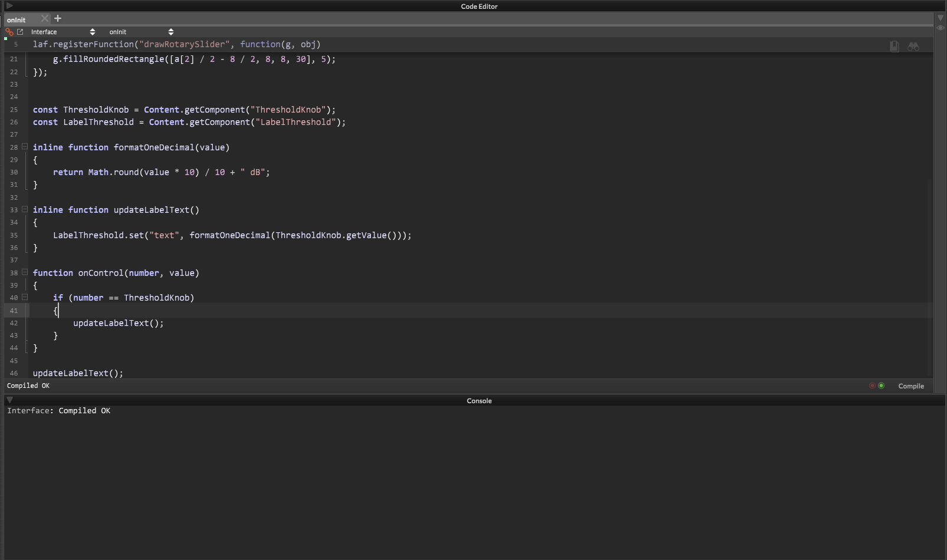
Task: Click the green status indicator near Compile
Action: (882, 386)
